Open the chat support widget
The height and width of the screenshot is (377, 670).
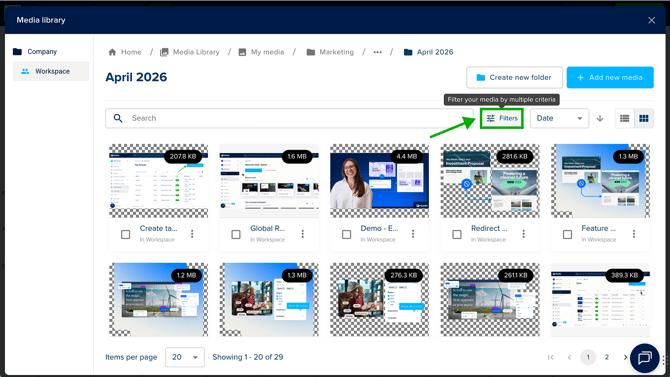(x=644, y=358)
